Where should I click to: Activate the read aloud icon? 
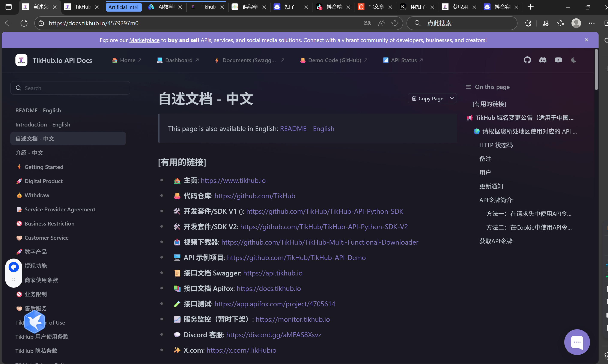(381, 23)
